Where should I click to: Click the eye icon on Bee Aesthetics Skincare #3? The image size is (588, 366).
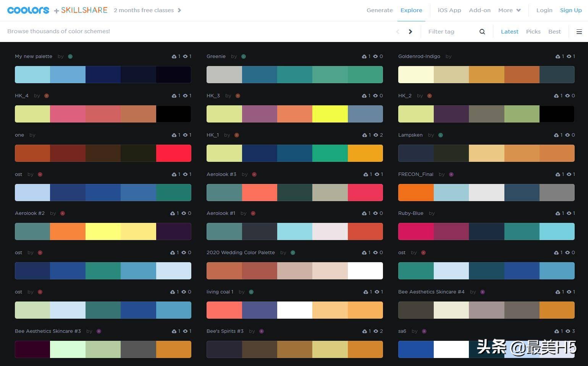click(x=186, y=331)
